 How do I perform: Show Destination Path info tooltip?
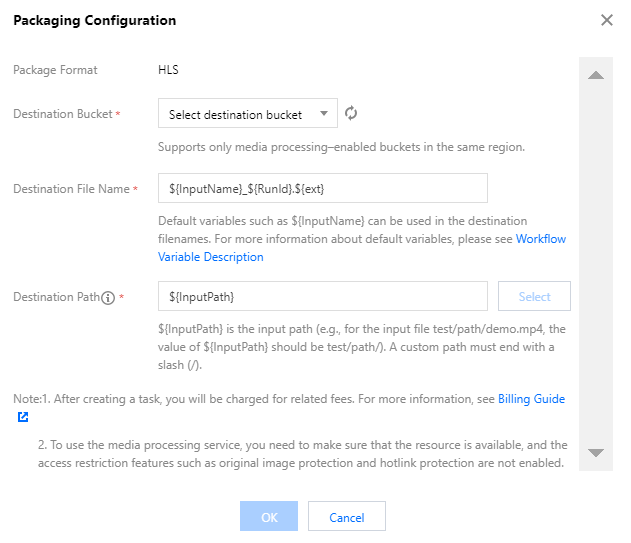(x=108, y=297)
